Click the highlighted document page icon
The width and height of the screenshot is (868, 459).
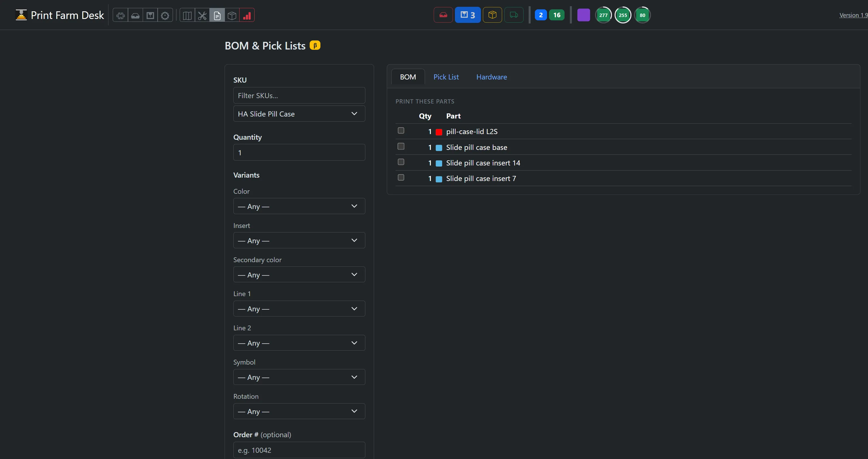pyautogui.click(x=217, y=15)
